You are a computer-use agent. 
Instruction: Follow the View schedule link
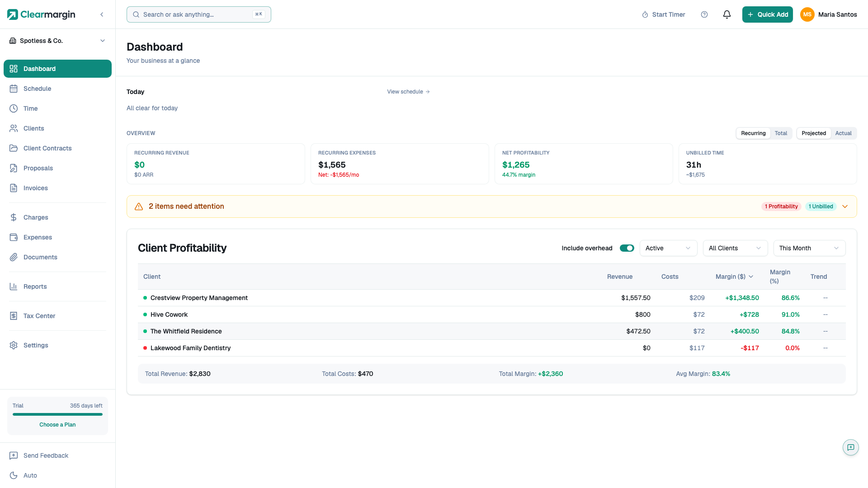point(408,92)
